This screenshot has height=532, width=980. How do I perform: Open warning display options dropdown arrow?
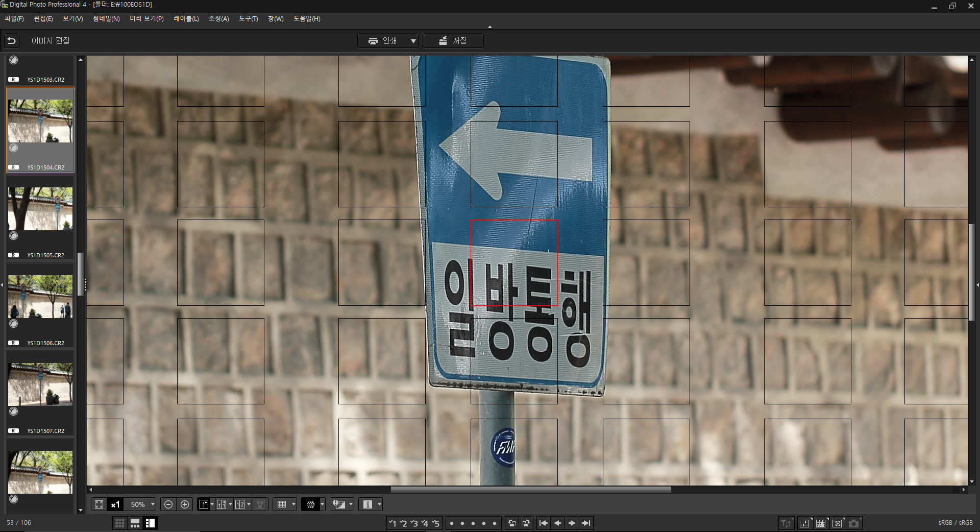(351, 504)
